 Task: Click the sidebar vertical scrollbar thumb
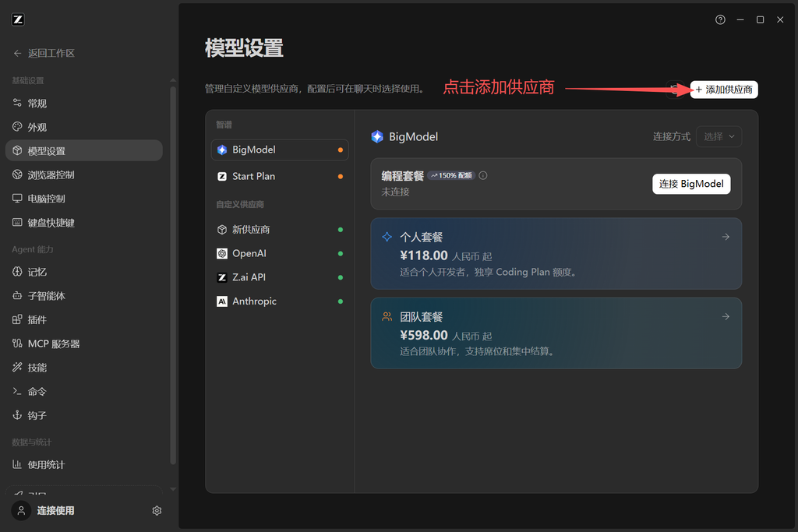[173, 275]
